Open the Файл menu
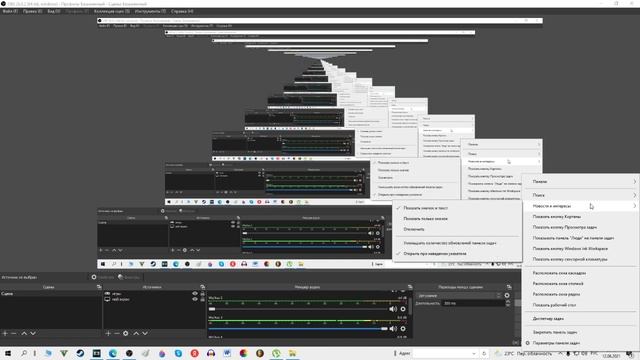 pos(10,11)
